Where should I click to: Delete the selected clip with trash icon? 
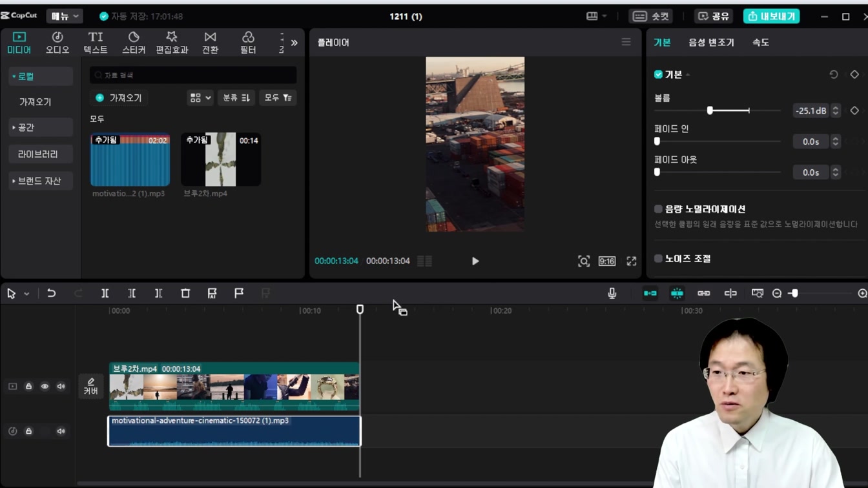(x=185, y=294)
